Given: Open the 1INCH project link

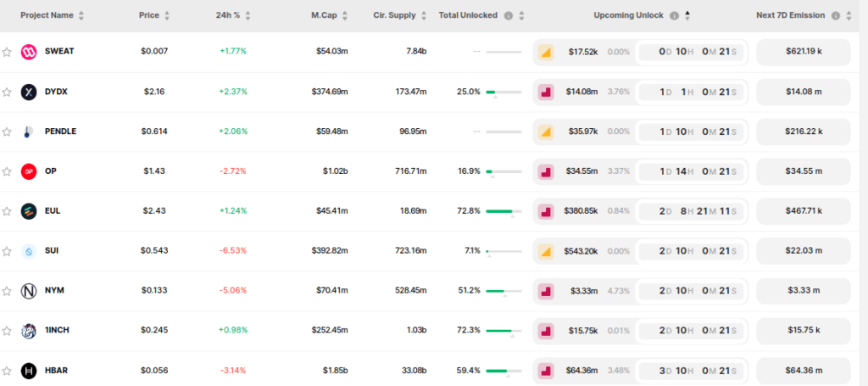Looking at the screenshot, I should point(57,330).
